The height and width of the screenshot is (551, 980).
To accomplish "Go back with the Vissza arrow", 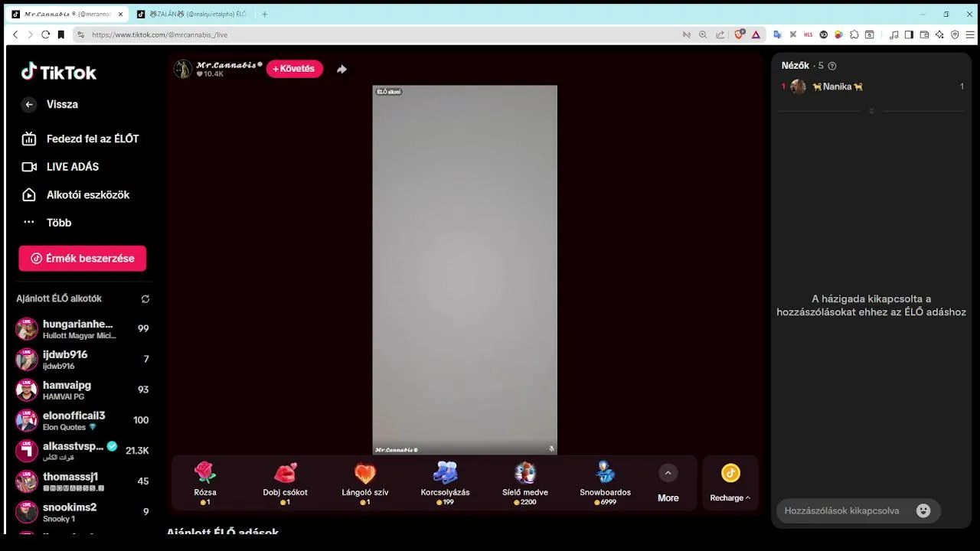I will pos(29,105).
